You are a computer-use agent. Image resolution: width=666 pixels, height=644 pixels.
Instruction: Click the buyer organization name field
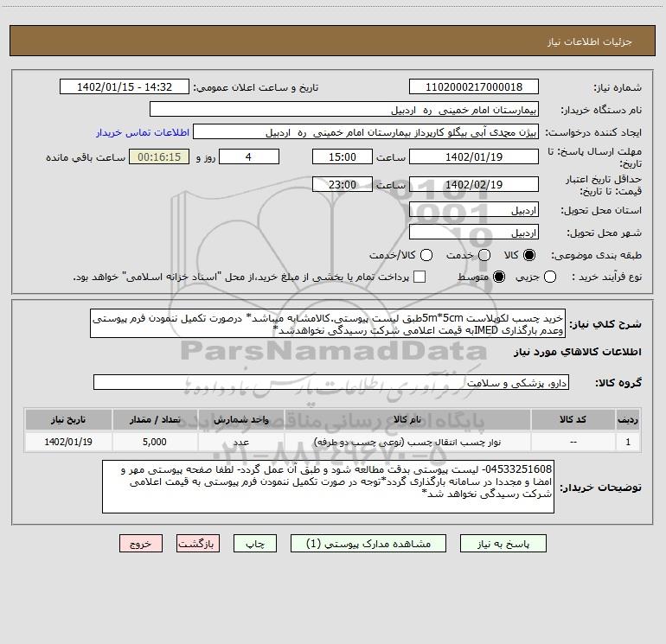pos(344,109)
